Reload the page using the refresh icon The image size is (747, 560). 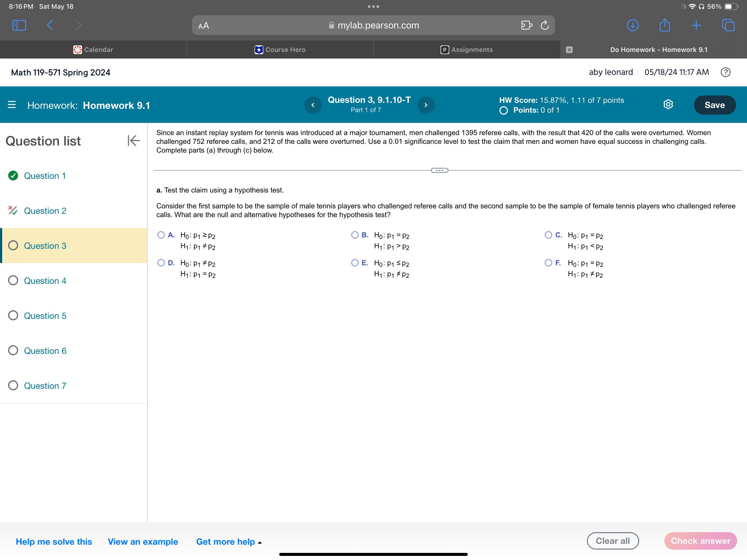tap(544, 25)
